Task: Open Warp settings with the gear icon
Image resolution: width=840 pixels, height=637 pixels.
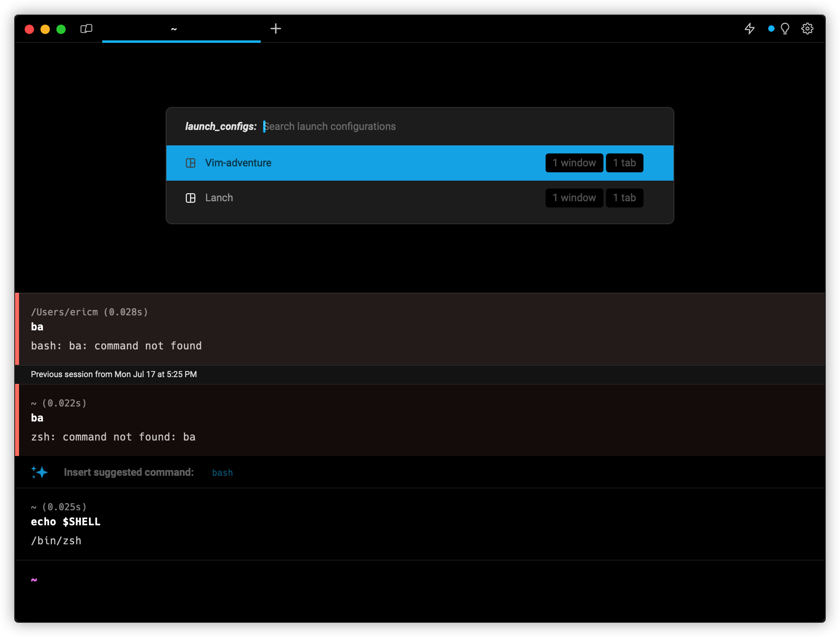Action: click(x=808, y=29)
